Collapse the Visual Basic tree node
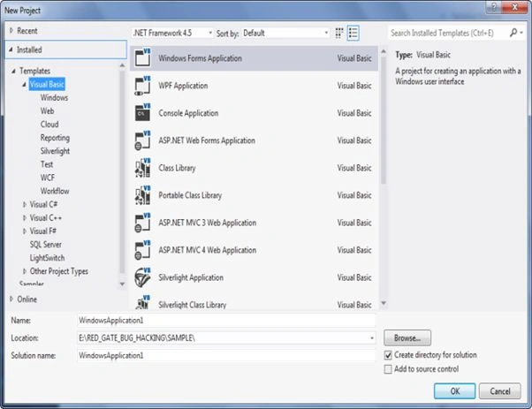The width and height of the screenshot is (532, 409). coord(24,84)
